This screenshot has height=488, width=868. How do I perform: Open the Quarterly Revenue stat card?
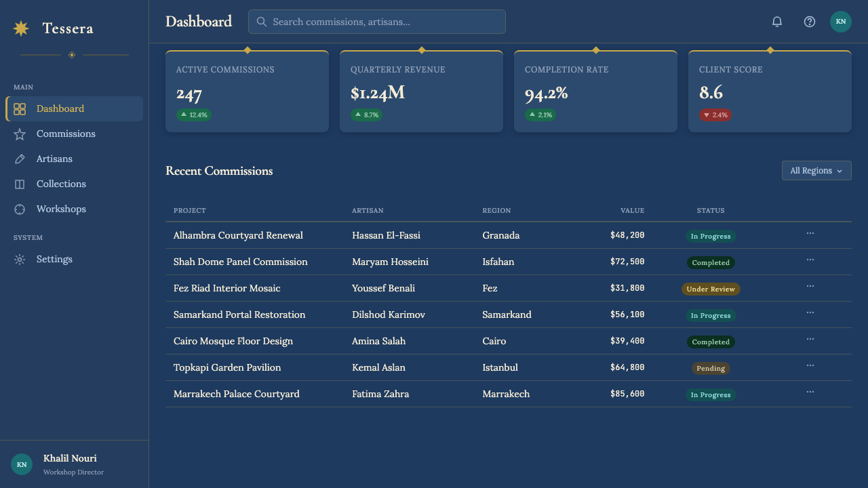[x=421, y=91]
